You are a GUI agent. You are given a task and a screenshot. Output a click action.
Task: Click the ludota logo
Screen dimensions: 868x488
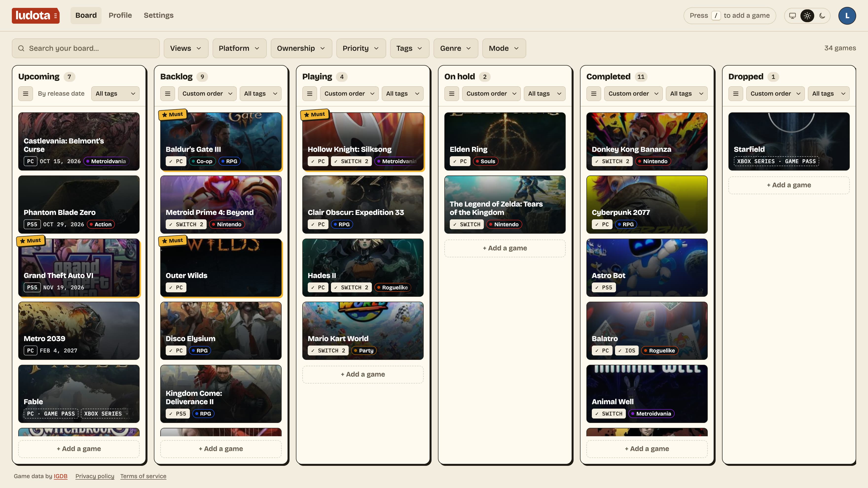pos(35,16)
